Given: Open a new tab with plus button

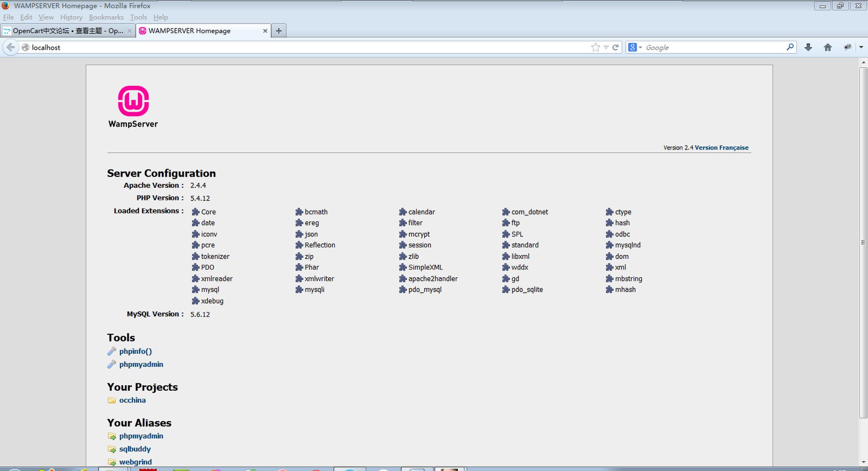Looking at the screenshot, I should [279, 31].
